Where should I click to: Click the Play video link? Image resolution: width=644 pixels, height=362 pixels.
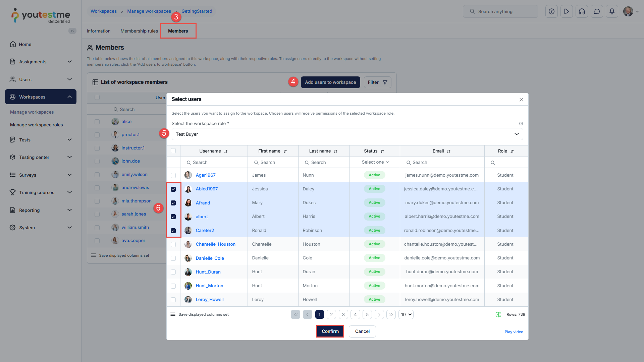tap(514, 332)
